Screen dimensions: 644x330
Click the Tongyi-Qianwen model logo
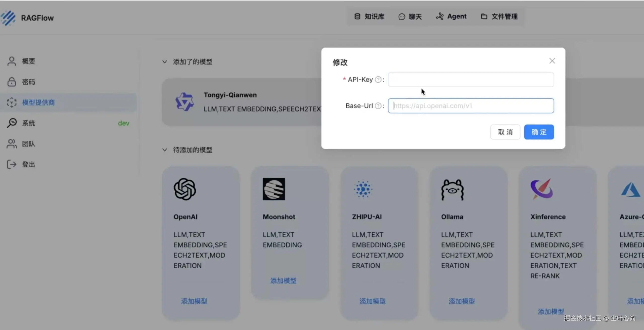pyautogui.click(x=185, y=102)
